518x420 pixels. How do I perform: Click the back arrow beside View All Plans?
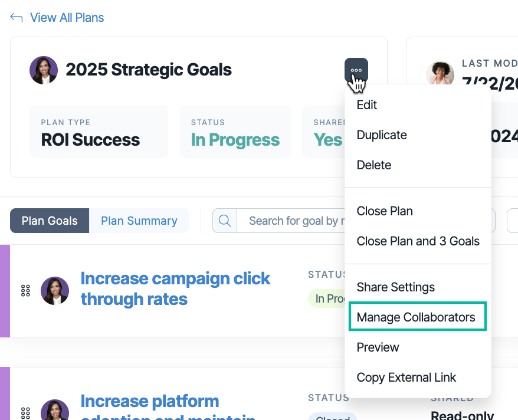tap(16, 18)
